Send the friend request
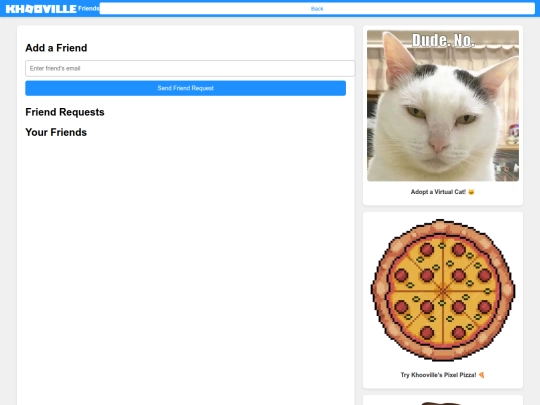The height and width of the screenshot is (405, 540). click(185, 88)
